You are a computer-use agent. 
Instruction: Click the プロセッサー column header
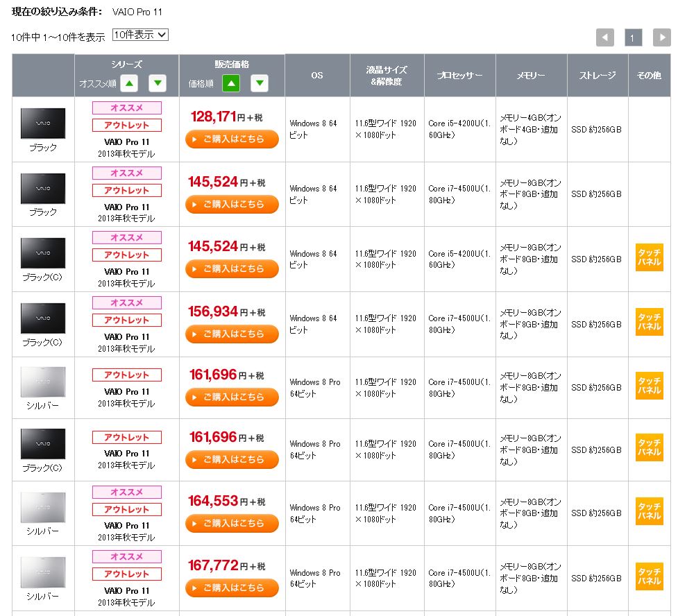click(x=459, y=75)
